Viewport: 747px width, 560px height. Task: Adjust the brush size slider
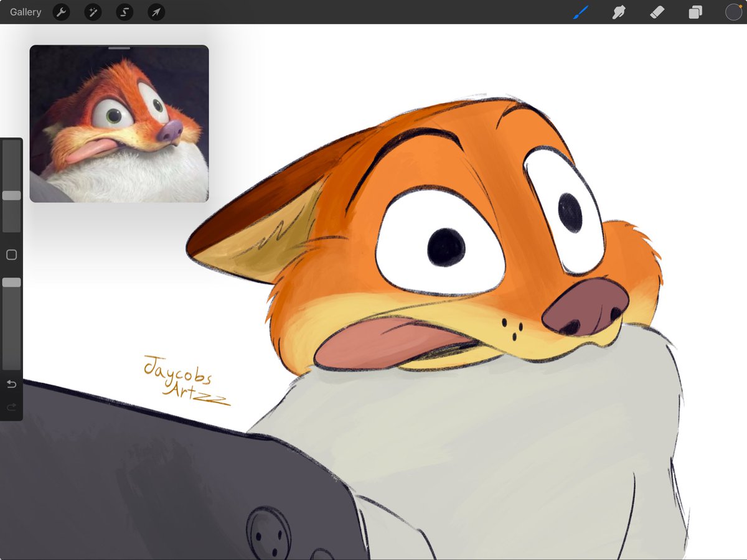point(11,195)
